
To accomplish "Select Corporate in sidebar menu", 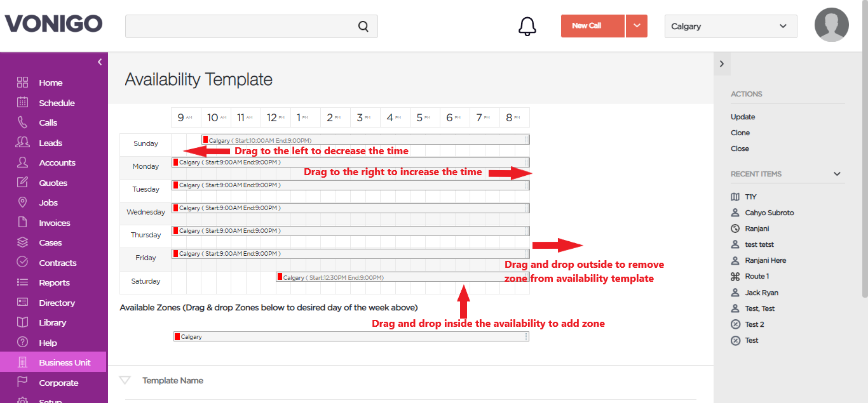I will (x=58, y=383).
